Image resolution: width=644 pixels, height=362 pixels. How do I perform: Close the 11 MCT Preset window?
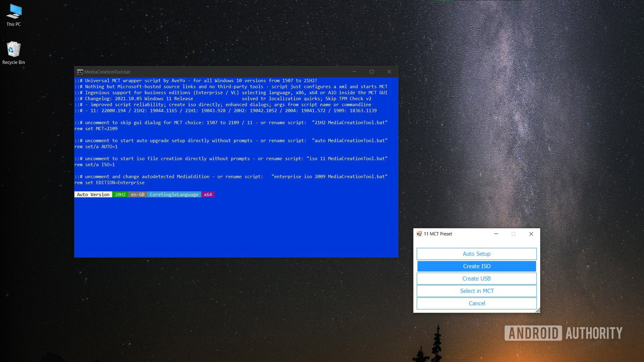click(531, 234)
